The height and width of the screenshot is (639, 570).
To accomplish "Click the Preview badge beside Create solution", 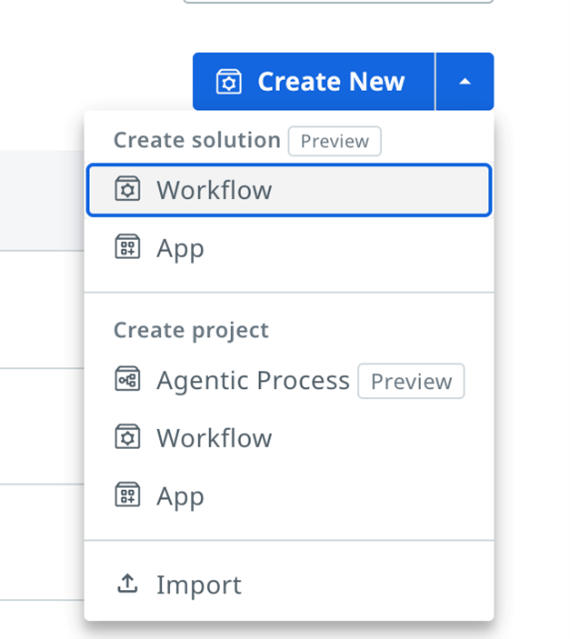I will click(335, 141).
